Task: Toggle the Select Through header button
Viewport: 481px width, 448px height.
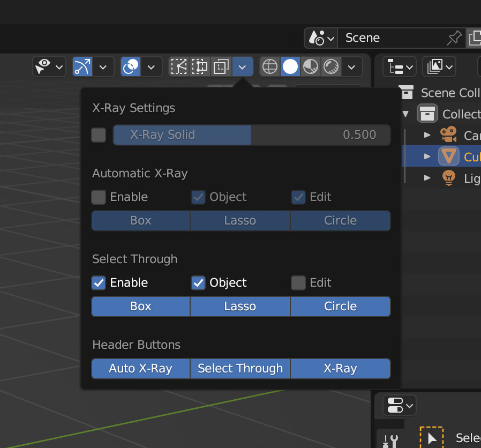Action: 240,369
